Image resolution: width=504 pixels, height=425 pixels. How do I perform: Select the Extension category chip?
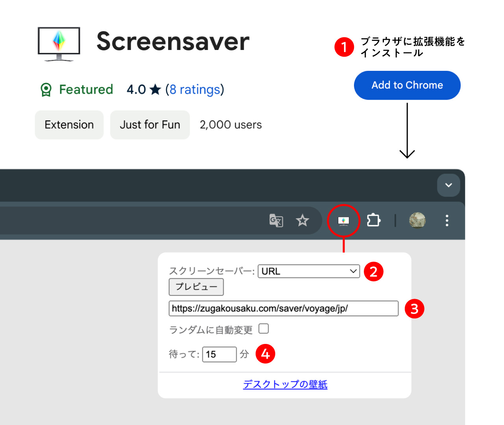tap(69, 125)
